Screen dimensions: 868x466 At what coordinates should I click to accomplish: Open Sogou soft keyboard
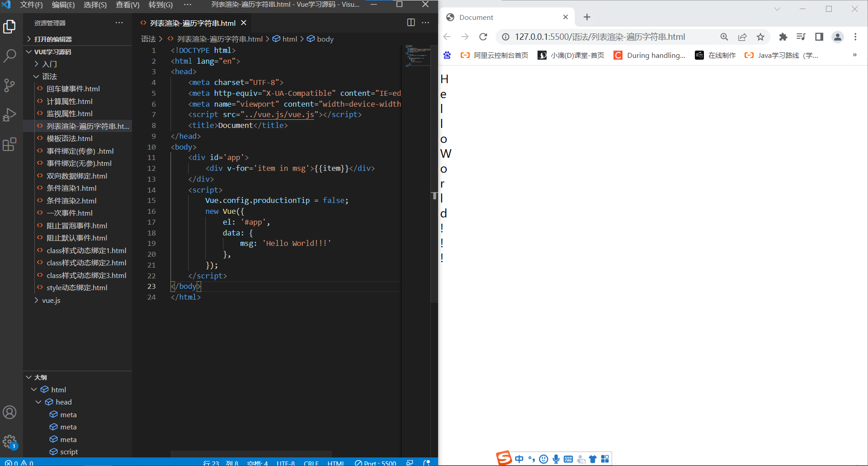click(568, 459)
